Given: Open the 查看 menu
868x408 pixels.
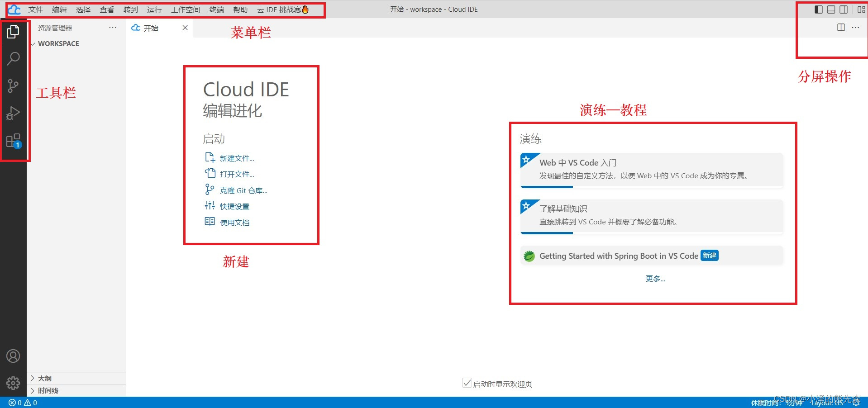Looking at the screenshot, I should coord(107,9).
